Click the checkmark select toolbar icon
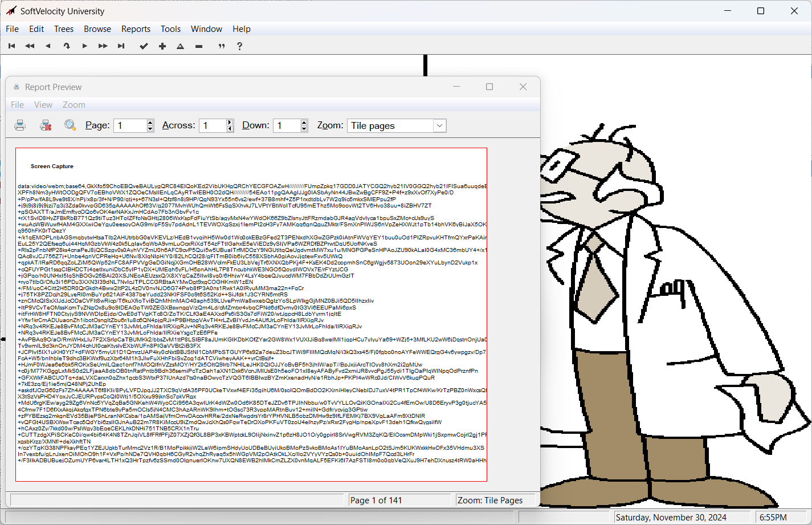The height and width of the screenshot is (525, 812). pos(144,46)
